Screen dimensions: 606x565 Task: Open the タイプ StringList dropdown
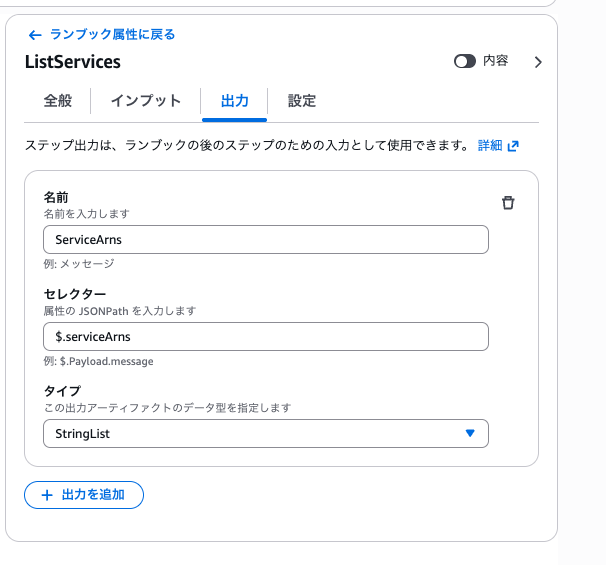point(265,433)
